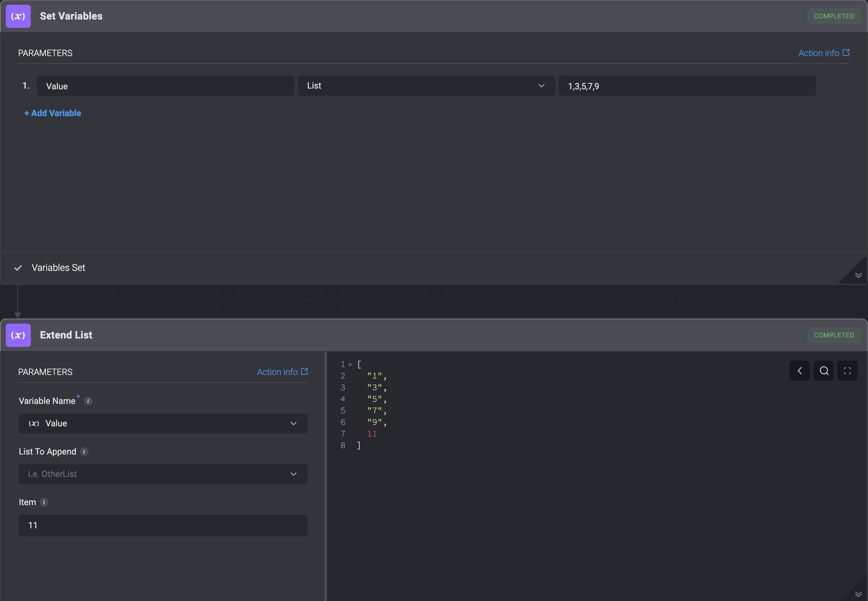This screenshot has width=868, height=601.
Task: Click output value "7" on line 5
Action: [375, 410]
